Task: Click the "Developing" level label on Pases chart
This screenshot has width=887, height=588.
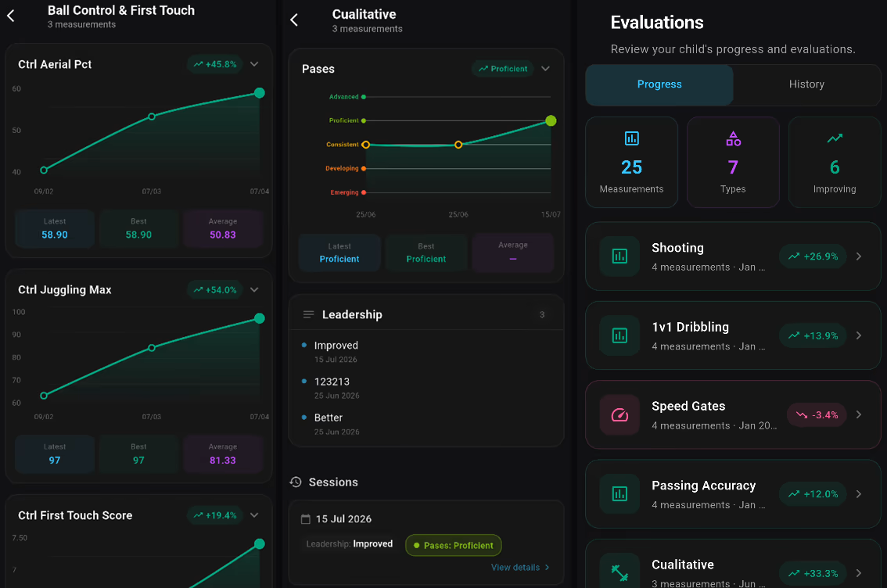Action: (x=342, y=168)
